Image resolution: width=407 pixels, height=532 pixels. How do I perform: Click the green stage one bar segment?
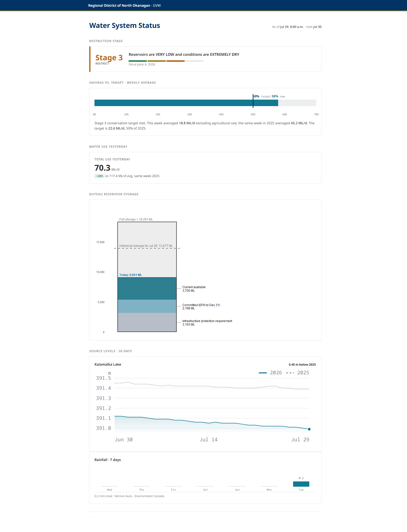(138, 61)
